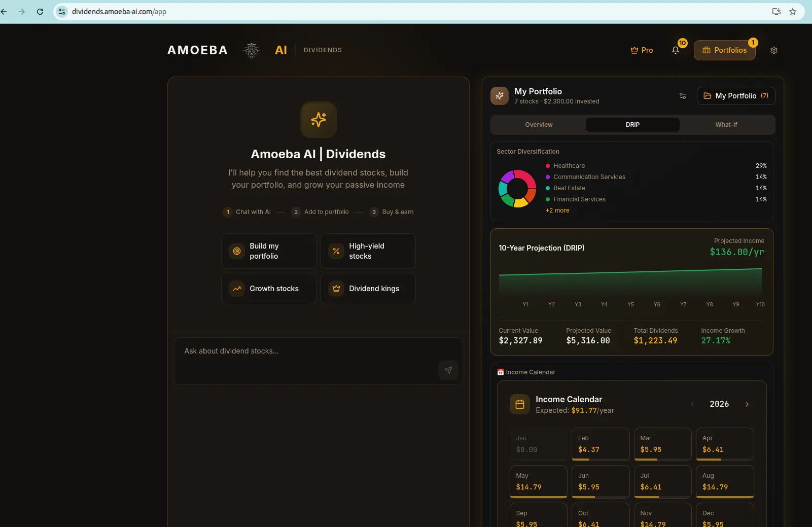Click the Income Calendar calendar icon
The height and width of the screenshot is (527, 812).
(520, 404)
